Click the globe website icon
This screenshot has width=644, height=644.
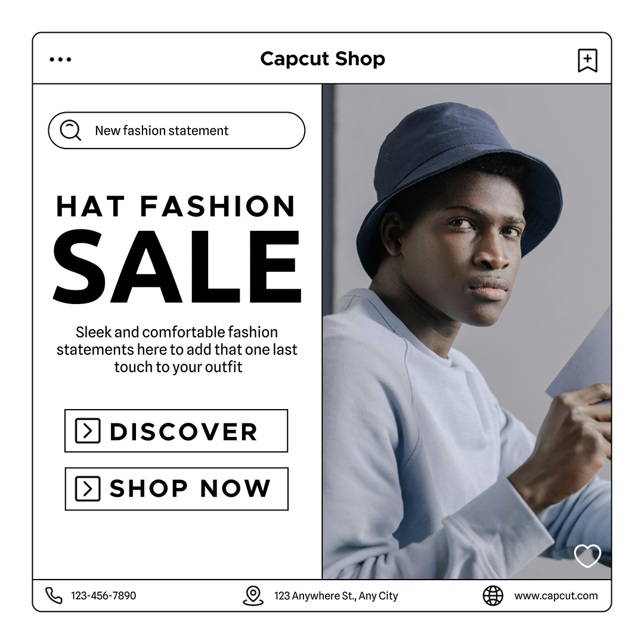(x=493, y=596)
